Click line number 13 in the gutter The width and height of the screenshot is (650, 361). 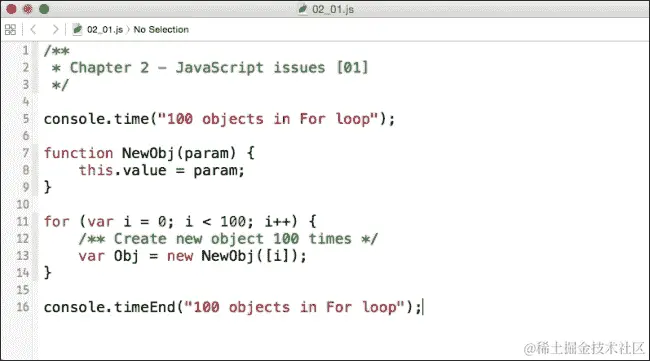tap(23, 256)
